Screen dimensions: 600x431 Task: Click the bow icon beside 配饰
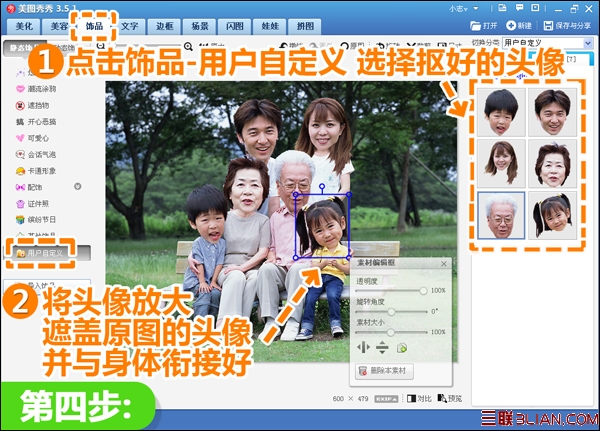coord(20,187)
